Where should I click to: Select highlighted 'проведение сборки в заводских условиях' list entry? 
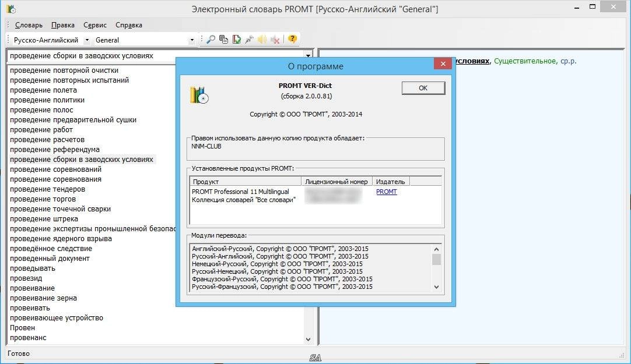pyautogui.click(x=81, y=160)
